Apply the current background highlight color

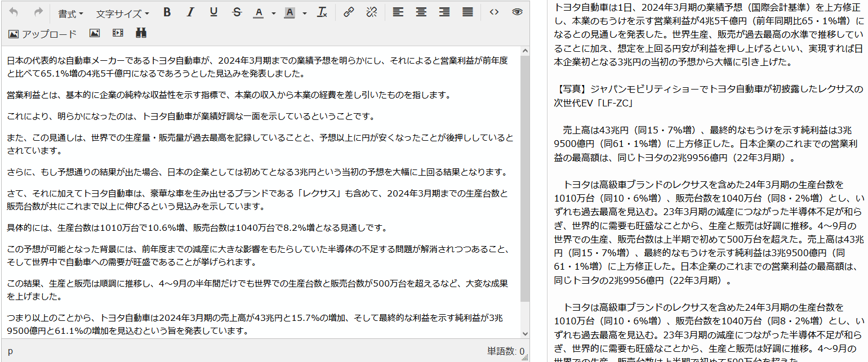pyautogui.click(x=290, y=12)
